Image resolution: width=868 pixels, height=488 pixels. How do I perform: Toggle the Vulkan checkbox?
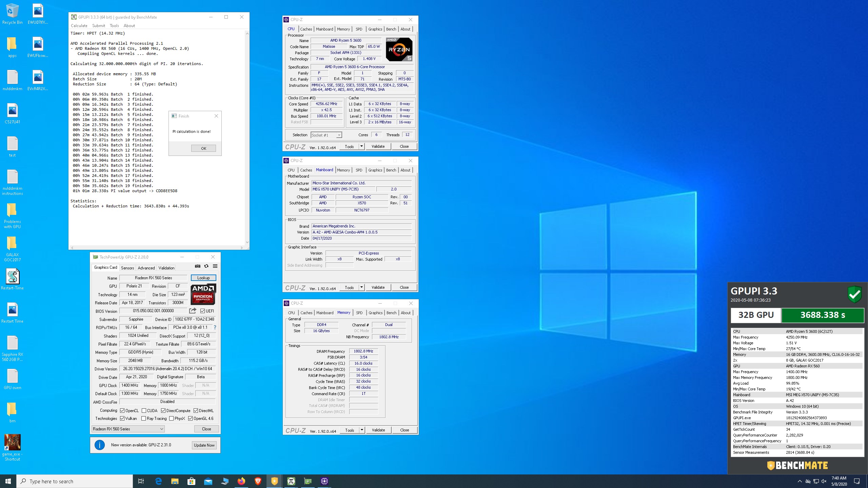click(x=122, y=419)
